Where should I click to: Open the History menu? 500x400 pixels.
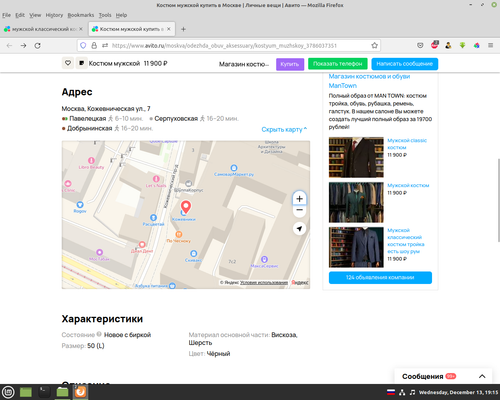click(x=54, y=15)
